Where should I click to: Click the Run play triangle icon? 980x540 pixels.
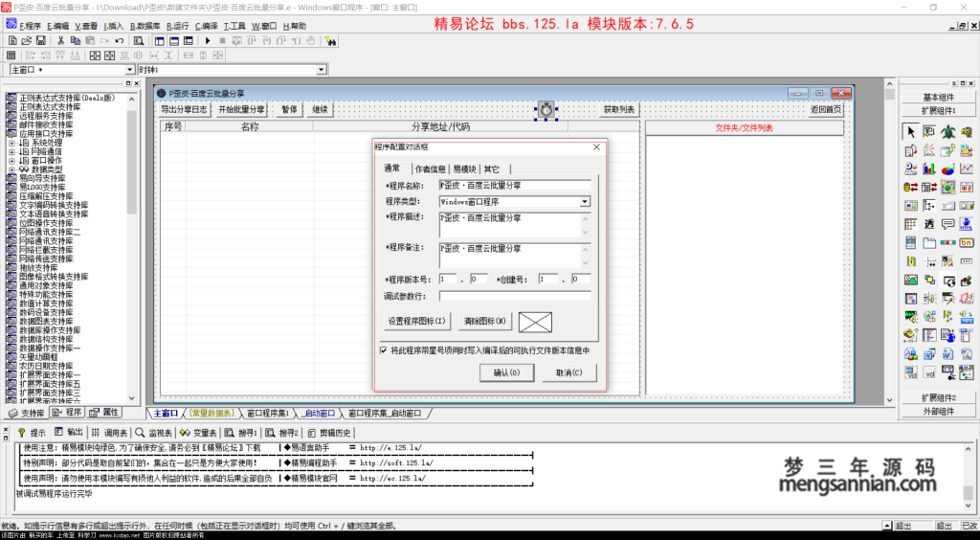208,40
